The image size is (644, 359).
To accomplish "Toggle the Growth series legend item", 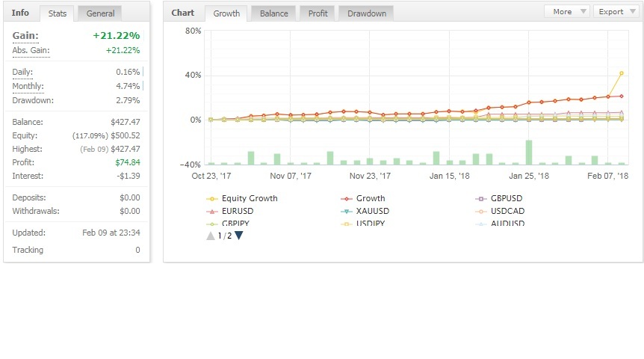I will [x=363, y=198].
